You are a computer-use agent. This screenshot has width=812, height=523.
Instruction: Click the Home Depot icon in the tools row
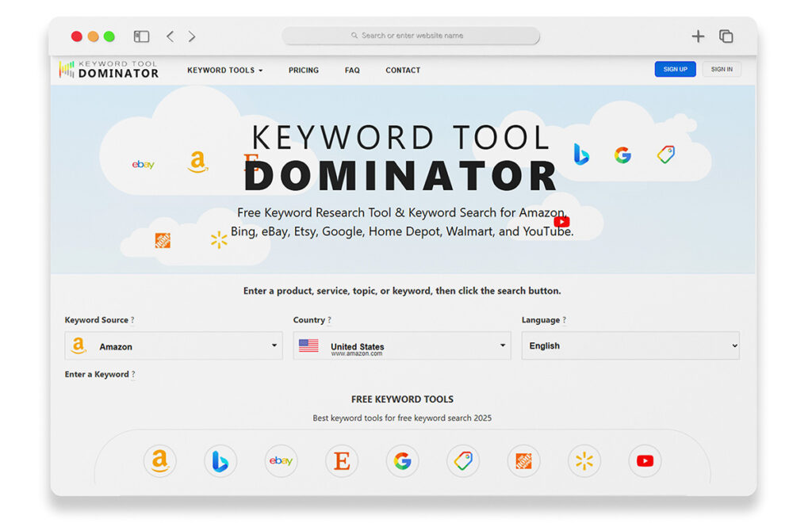tap(523, 460)
